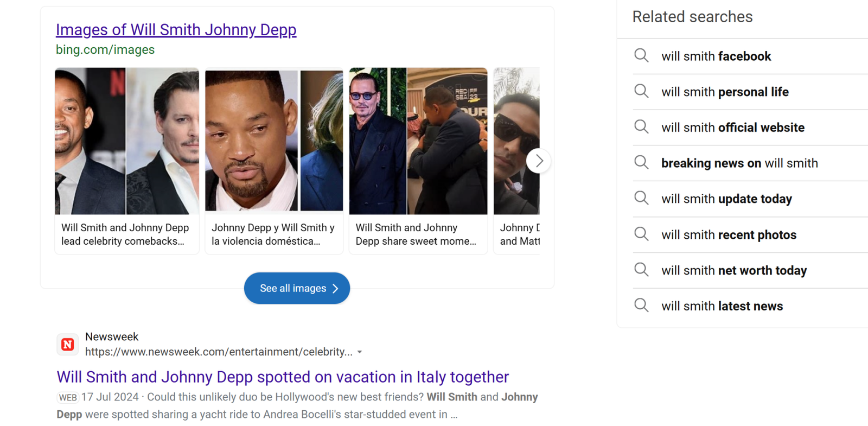
Task: Open the Newsweek Italy vacation article headline
Action: click(283, 377)
